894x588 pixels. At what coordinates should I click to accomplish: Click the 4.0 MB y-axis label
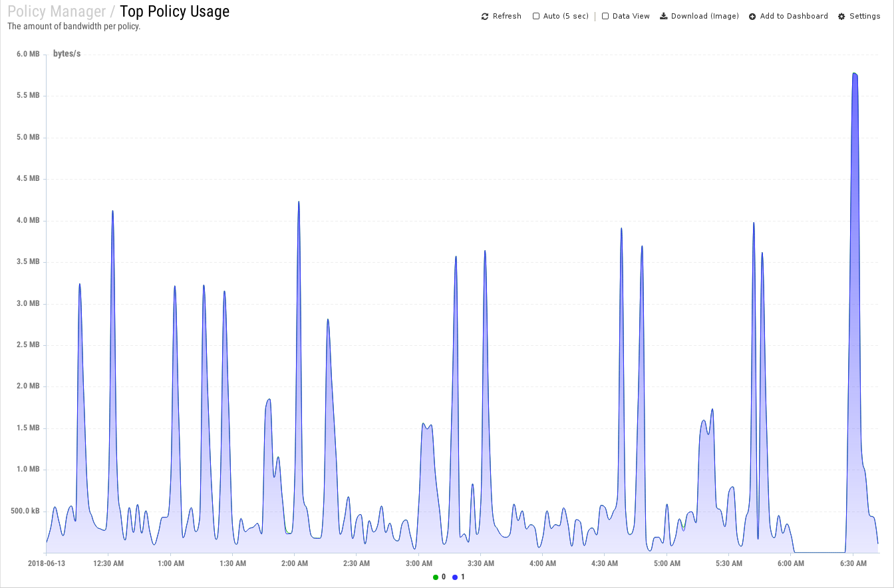pyautogui.click(x=29, y=220)
